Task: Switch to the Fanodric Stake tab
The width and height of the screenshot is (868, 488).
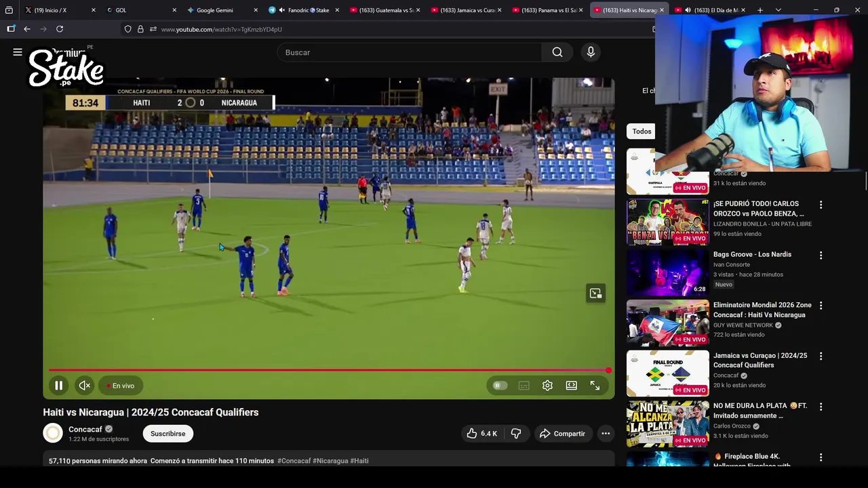Action: point(302,10)
